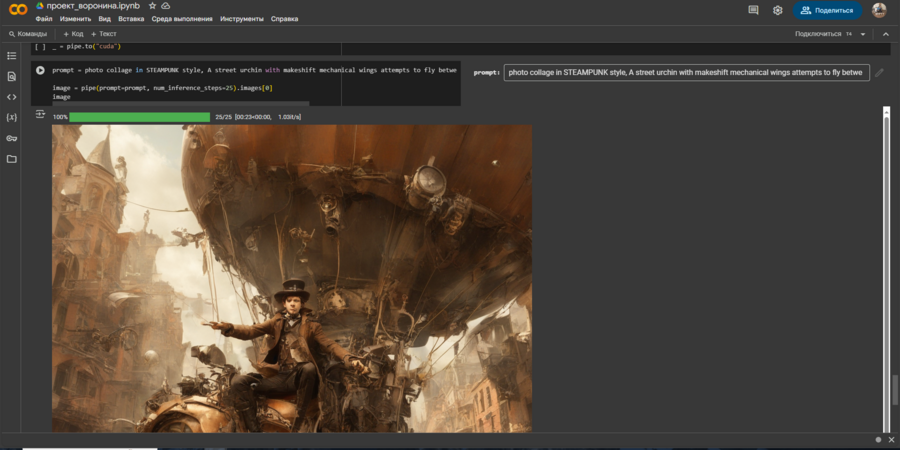The image size is (900, 450).
Task: Open settings gear icon
Action: [x=778, y=10]
